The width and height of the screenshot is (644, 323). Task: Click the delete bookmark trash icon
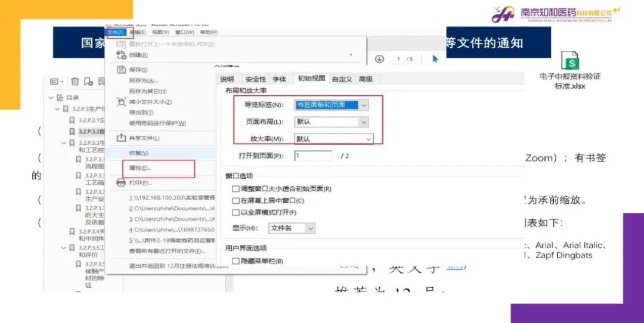75,82
